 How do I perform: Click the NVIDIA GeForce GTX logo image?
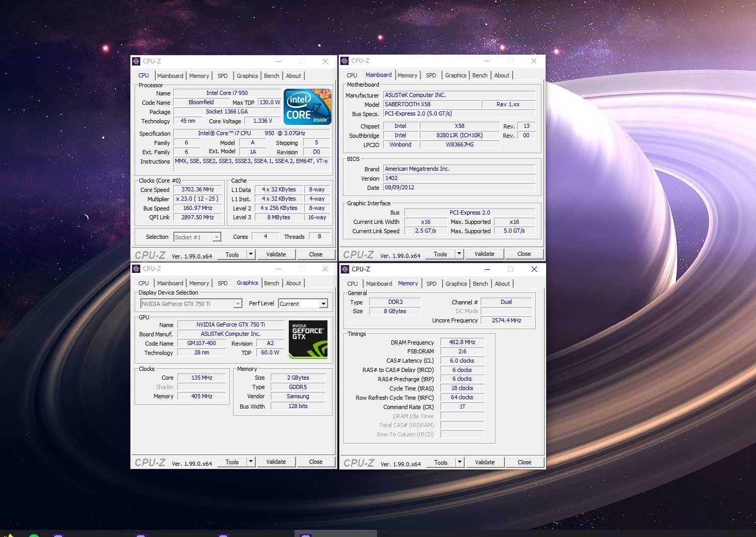click(x=308, y=339)
